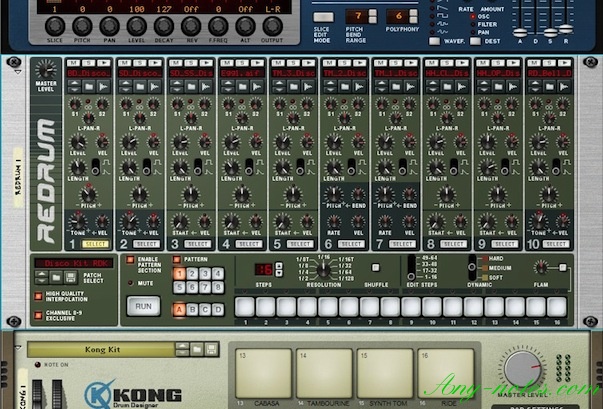Viewport: 603px width, 409px height.
Task: Mute Redrum channel 10 with M button
Action: click(x=534, y=63)
